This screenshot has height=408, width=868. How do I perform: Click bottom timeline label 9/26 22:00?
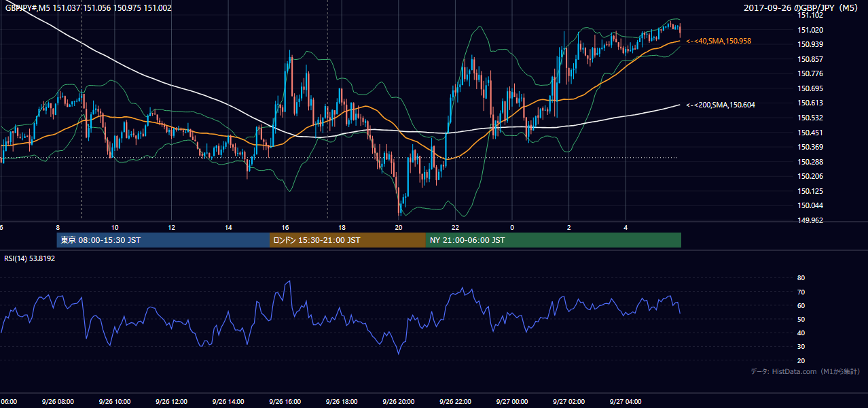(x=454, y=402)
